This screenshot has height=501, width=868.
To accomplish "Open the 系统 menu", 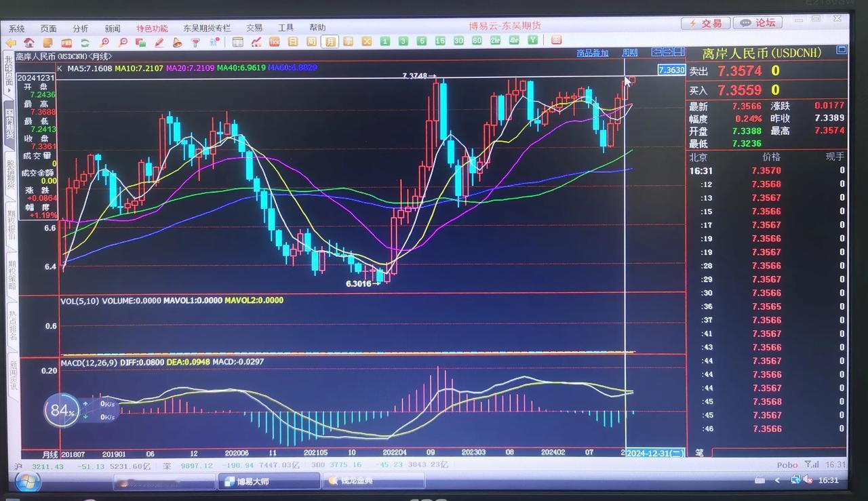I will pyautogui.click(x=16, y=28).
